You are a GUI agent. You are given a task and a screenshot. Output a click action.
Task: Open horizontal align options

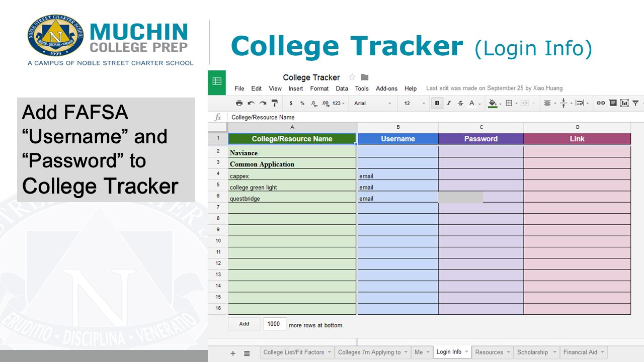[549, 103]
